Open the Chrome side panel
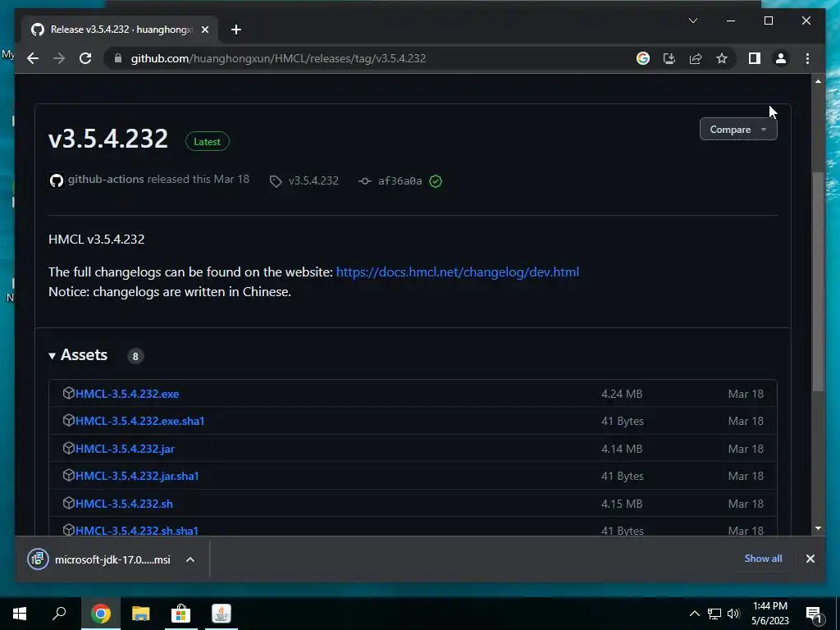 tap(755, 58)
